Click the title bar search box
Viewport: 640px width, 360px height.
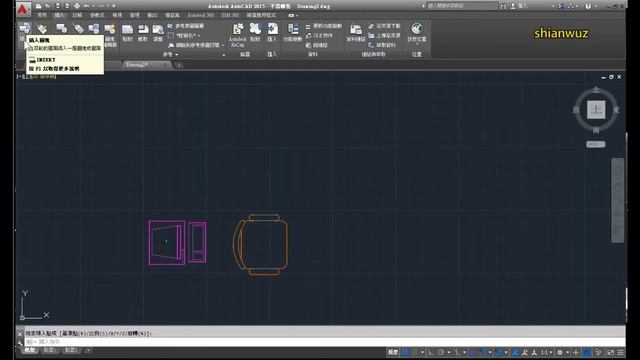pos(462,6)
